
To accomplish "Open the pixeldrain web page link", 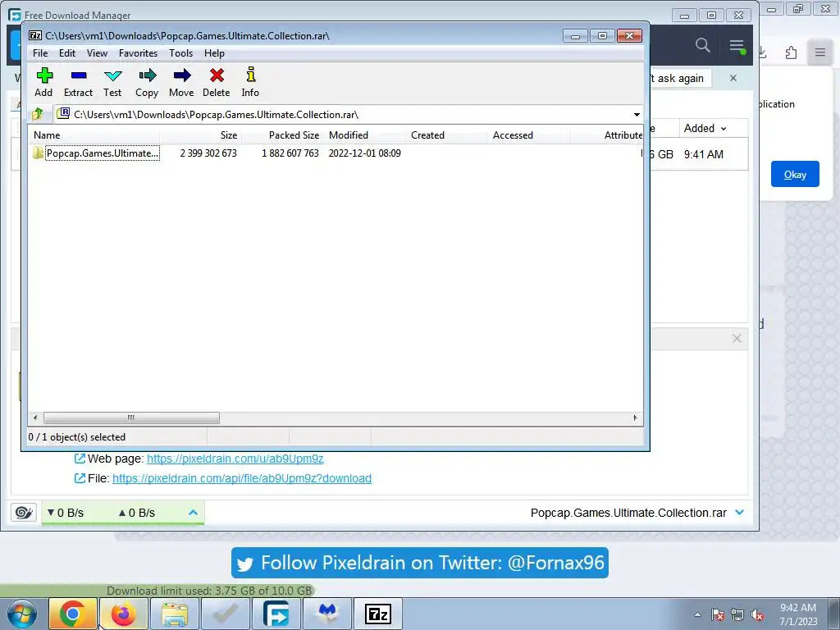I will (x=235, y=459).
